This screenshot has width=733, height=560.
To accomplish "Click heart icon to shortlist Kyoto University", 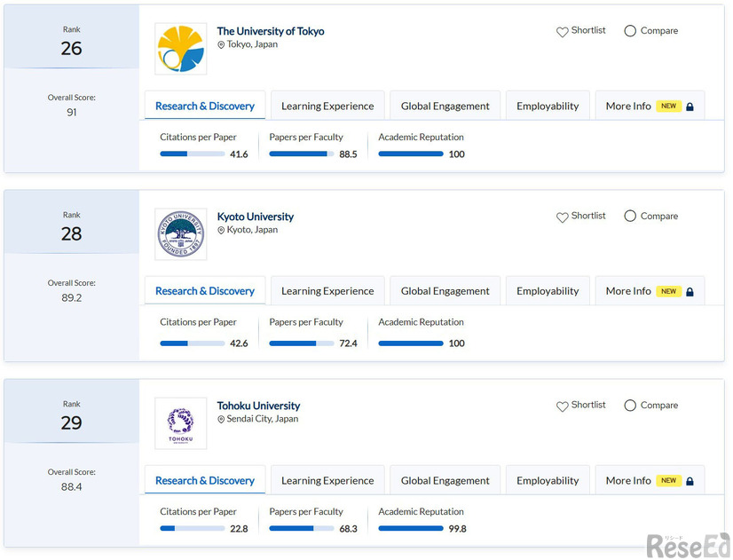I will pos(562,217).
